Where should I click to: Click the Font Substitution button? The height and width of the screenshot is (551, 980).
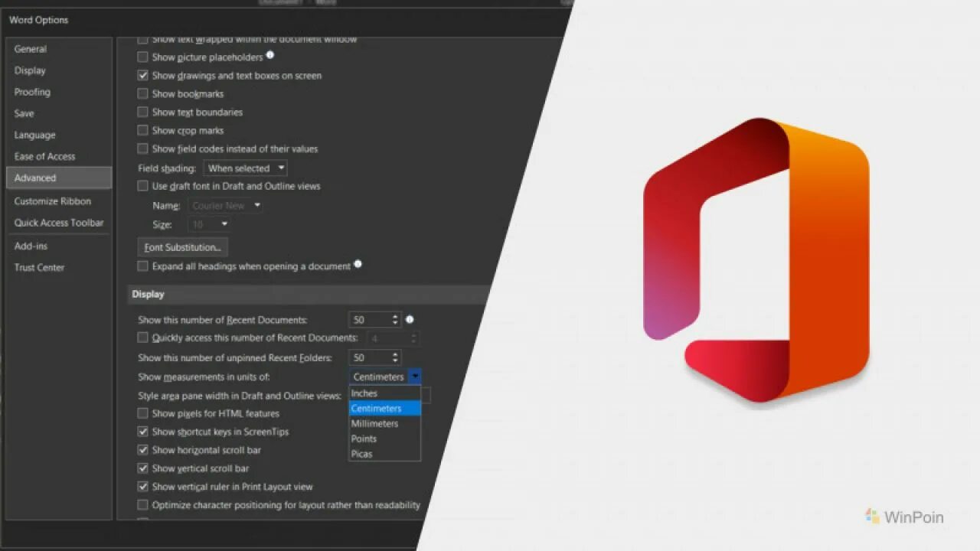182,247
